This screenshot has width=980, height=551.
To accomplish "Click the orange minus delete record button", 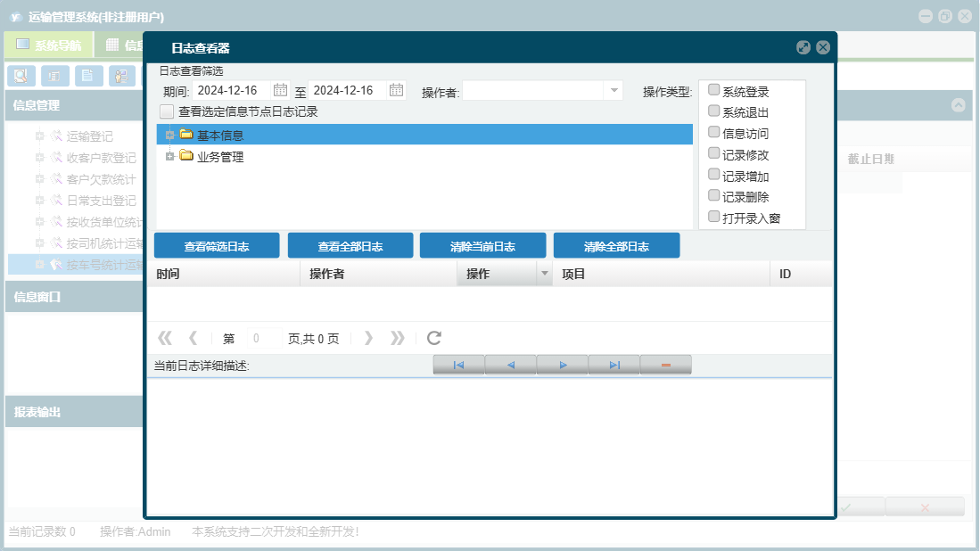I will tap(665, 365).
